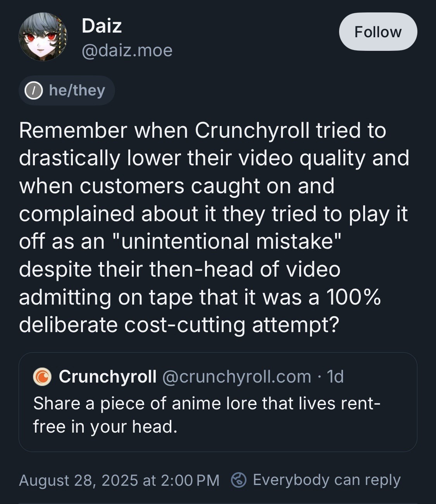Viewport: 436px width, 504px height.
Task: Open quoted text about anime lore
Action: pyautogui.click(x=207, y=415)
